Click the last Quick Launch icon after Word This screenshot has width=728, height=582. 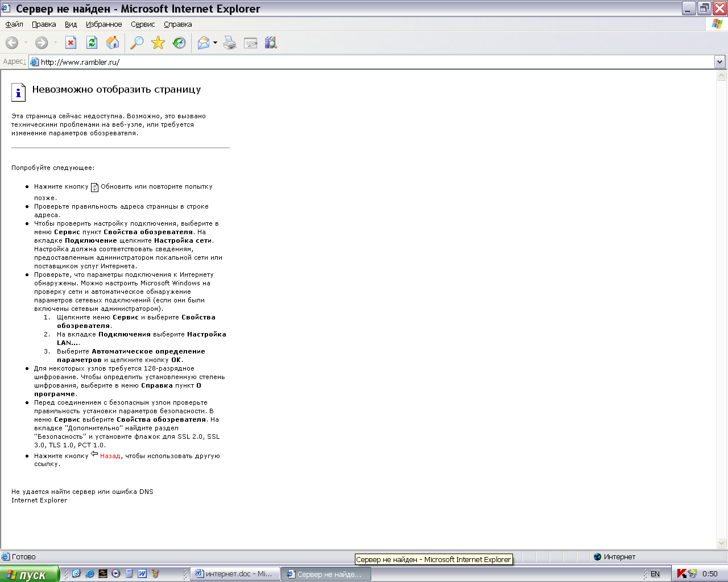(155, 573)
